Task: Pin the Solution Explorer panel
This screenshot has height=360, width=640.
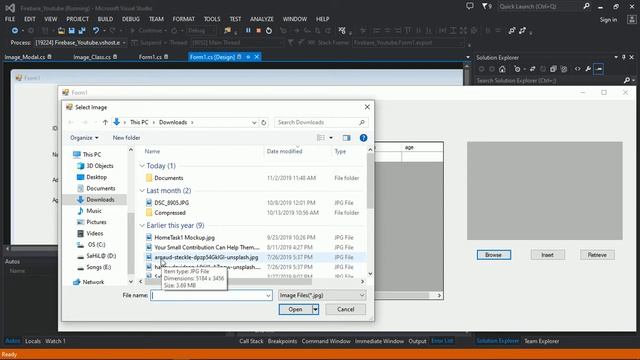Action: coord(624,58)
